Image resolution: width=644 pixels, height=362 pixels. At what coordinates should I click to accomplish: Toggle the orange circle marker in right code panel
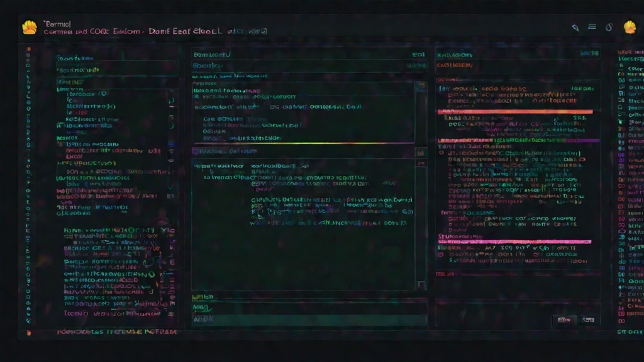point(441,153)
